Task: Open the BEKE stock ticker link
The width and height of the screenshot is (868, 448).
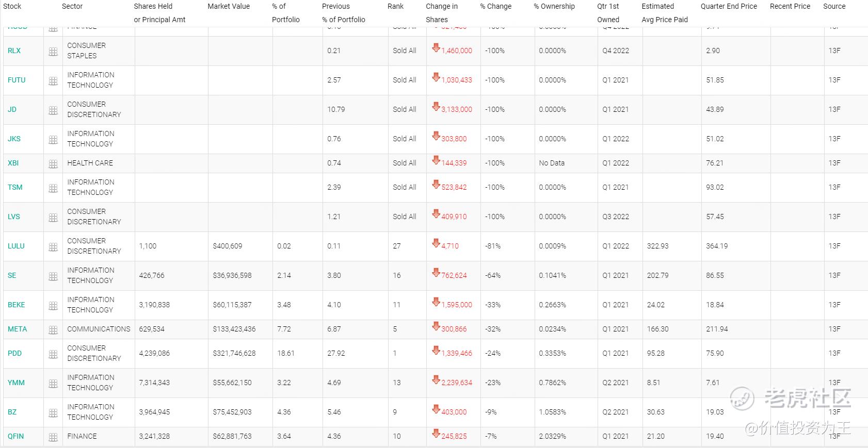Action: (16, 305)
